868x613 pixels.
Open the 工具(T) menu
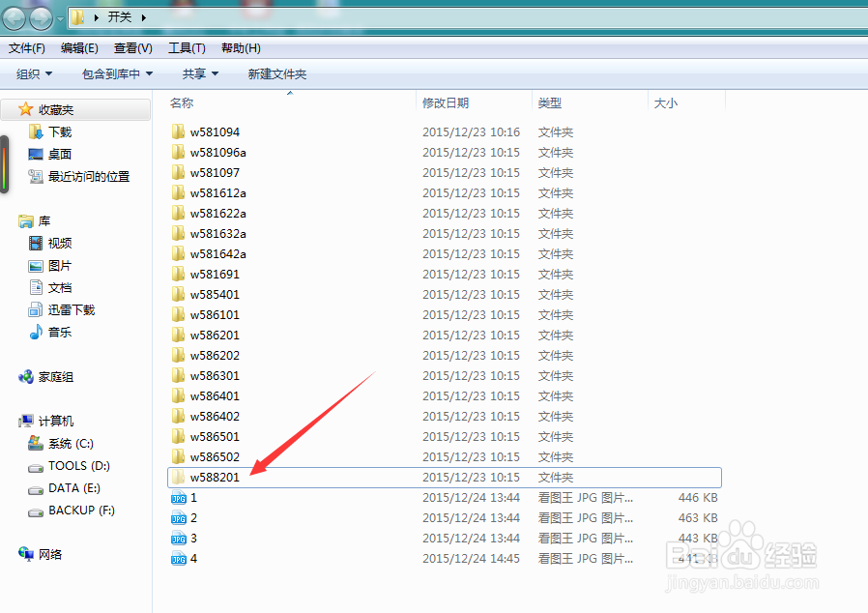pyautogui.click(x=187, y=48)
